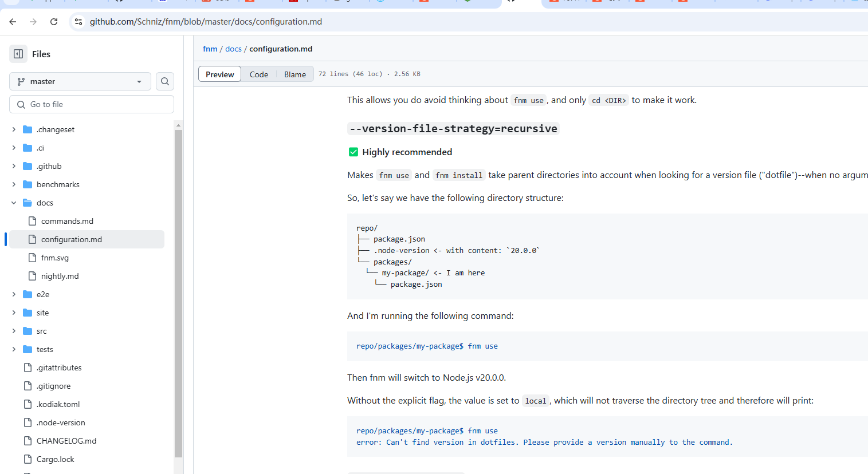Viewport: 868px width, 474px height.
Task: Go back with browser back arrow
Action: coord(13,22)
